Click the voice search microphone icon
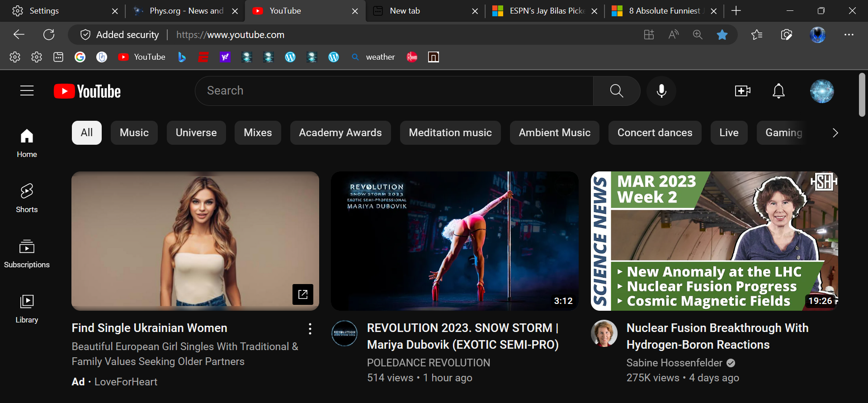Screen dimensions: 868x403 click(661, 91)
